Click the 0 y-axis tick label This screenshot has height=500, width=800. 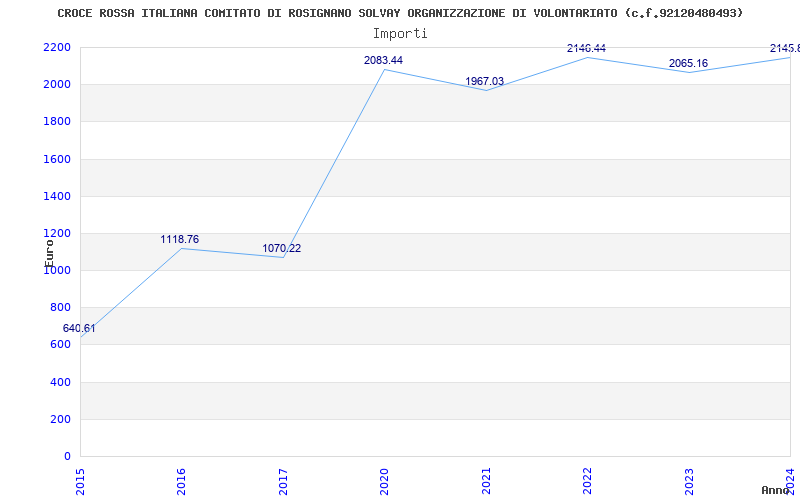pyautogui.click(x=67, y=457)
